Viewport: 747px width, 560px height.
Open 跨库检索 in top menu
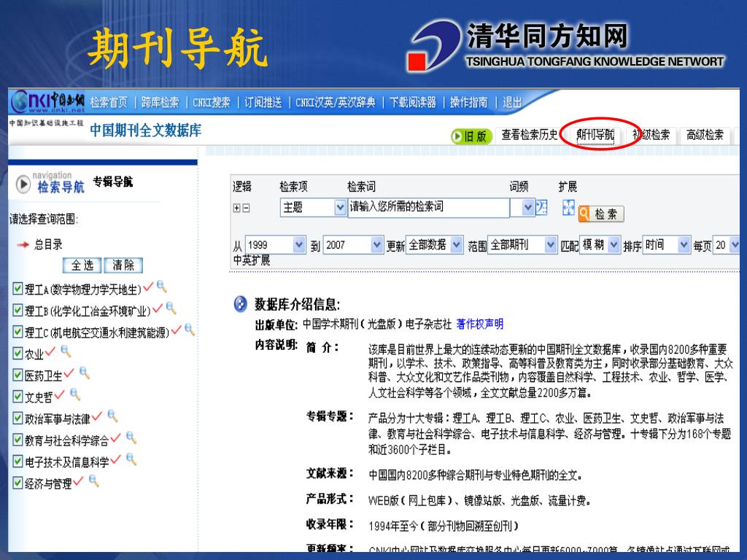(x=160, y=102)
